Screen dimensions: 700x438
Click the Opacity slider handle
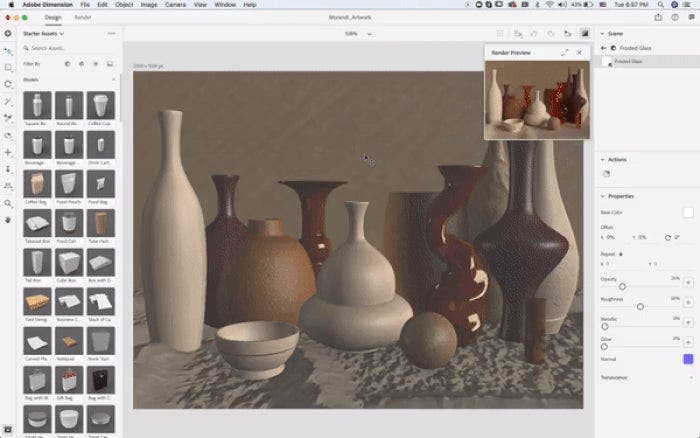[622, 286]
